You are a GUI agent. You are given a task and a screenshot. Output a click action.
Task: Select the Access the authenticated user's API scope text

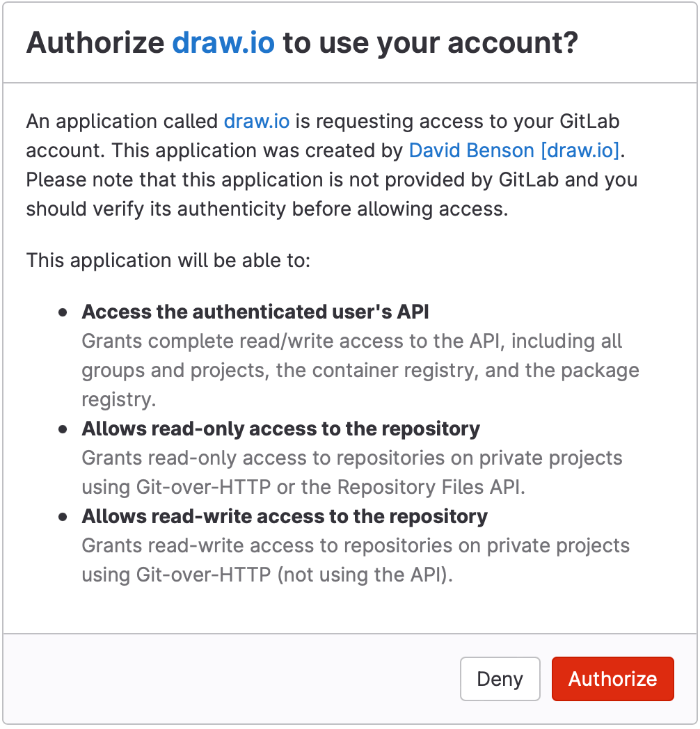point(255,312)
